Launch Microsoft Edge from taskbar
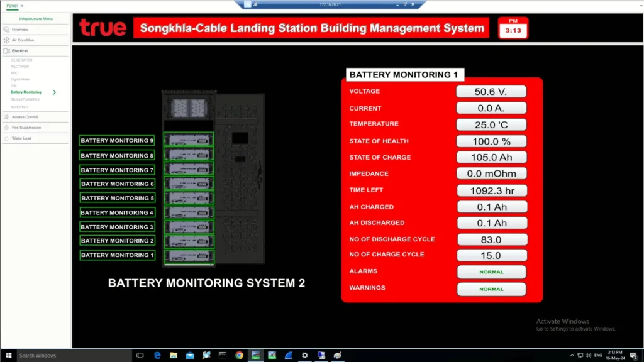Image resolution: width=644 pixels, height=362 pixels. 157,356
